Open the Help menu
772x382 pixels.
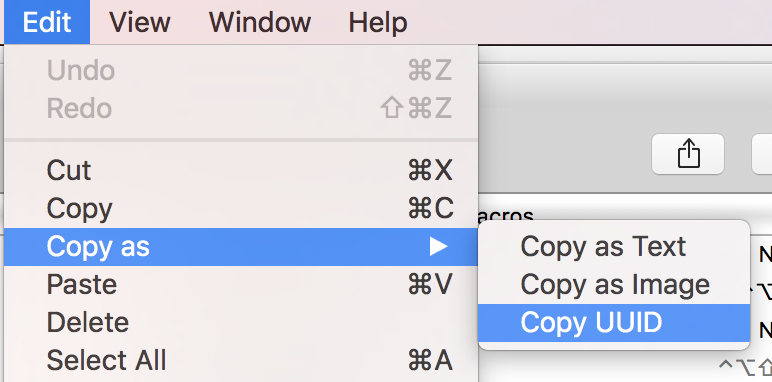pyautogui.click(x=378, y=22)
